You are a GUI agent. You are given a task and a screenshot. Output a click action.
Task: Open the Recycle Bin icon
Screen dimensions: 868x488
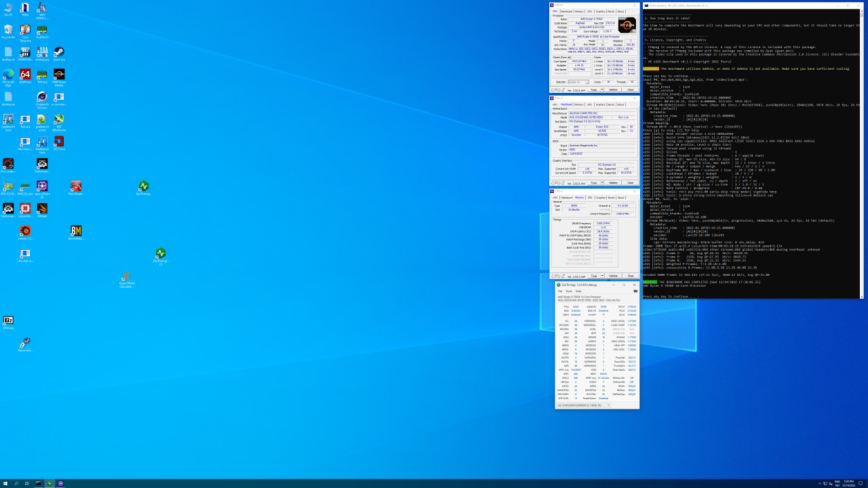[8, 30]
